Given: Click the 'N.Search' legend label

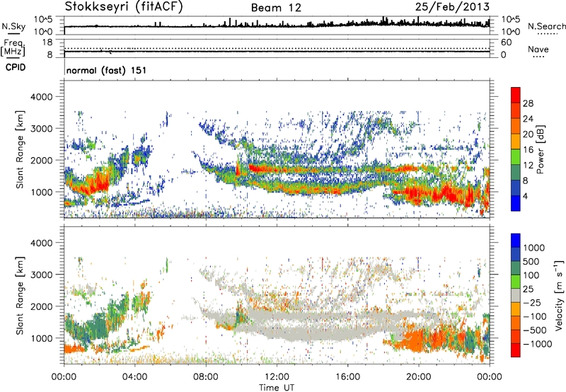Looking at the screenshot, I should point(546,26).
